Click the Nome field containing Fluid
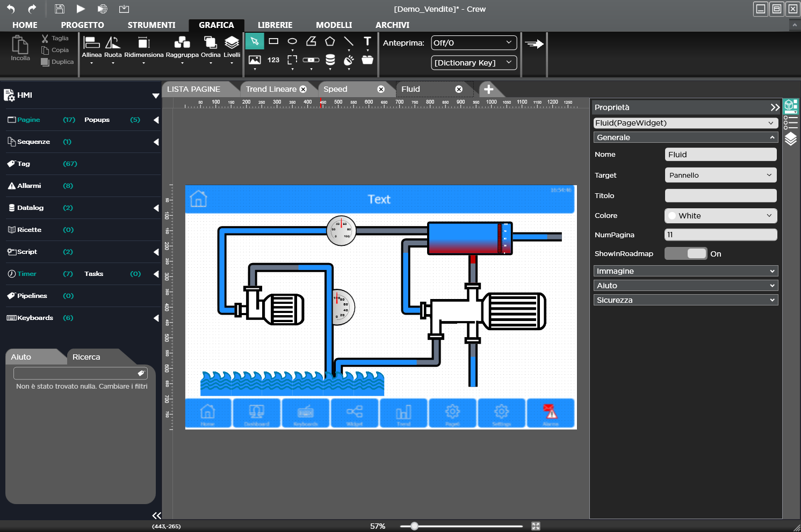The height and width of the screenshot is (532, 801). 721,155
